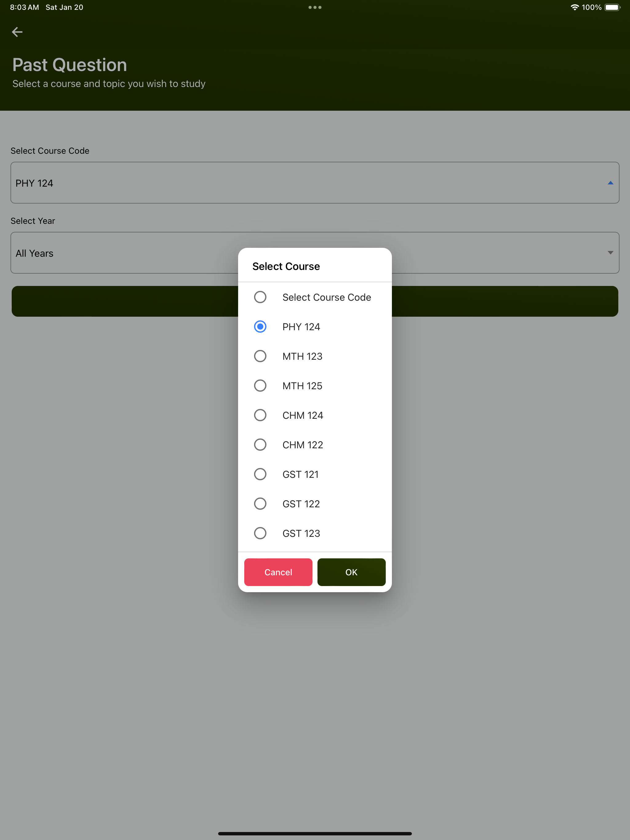This screenshot has height=840, width=630.
Task: Cancel the Select Course dialog
Action: coord(278,572)
